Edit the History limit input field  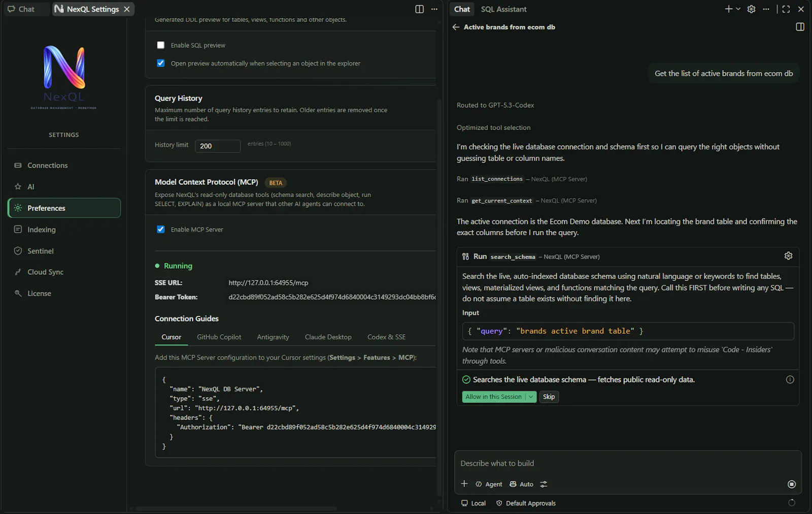coord(218,146)
